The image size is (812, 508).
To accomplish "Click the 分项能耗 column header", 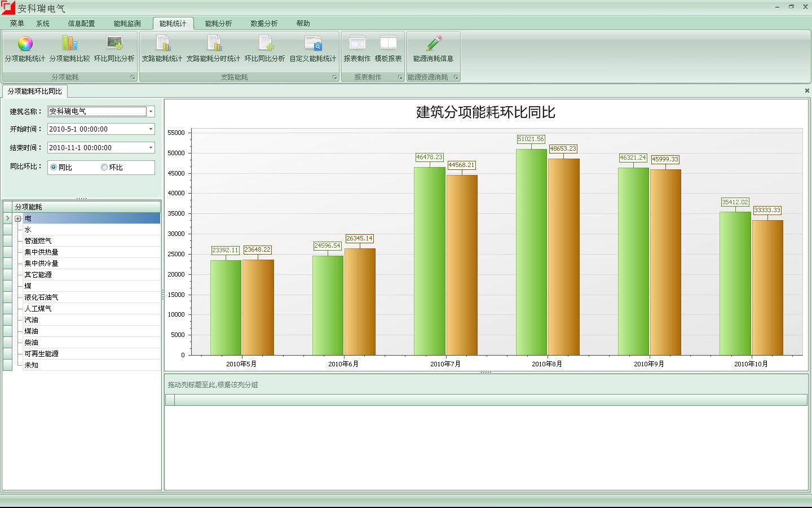I will coord(86,207).
